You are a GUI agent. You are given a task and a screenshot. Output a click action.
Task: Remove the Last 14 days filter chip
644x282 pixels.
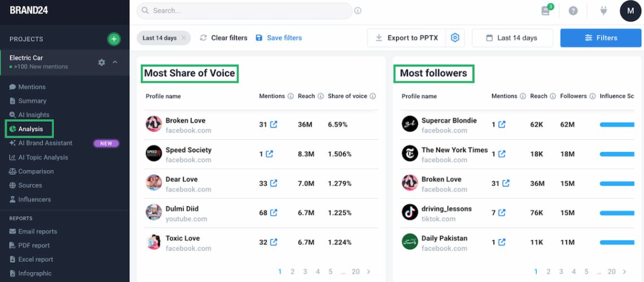184,38
